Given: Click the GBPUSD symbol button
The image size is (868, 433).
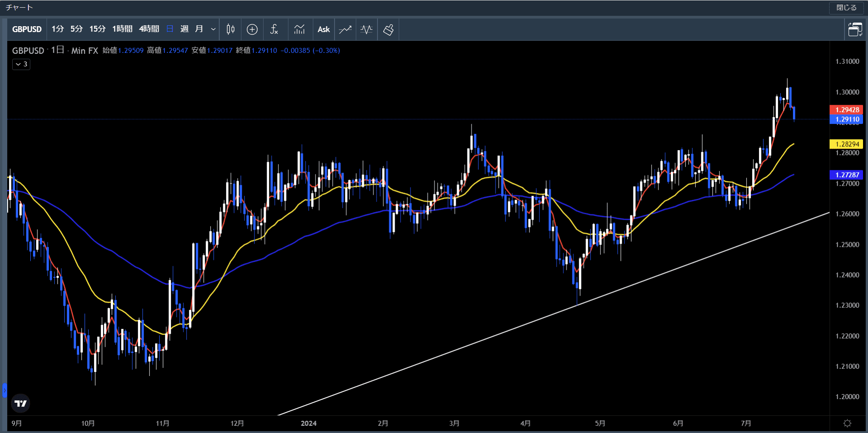Looking at the screenshot, I should (x=27, y=29).
